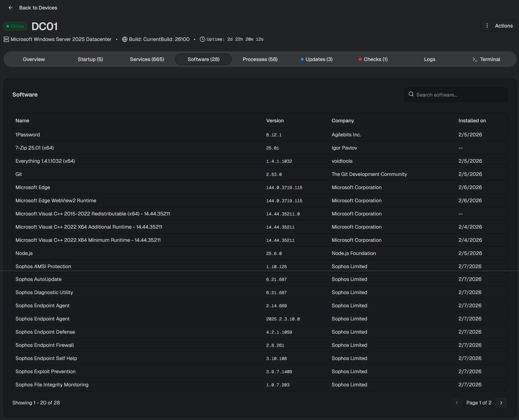Click Back to Devices link
Viewport: 519px width, 420px height.
coord(38,8)
